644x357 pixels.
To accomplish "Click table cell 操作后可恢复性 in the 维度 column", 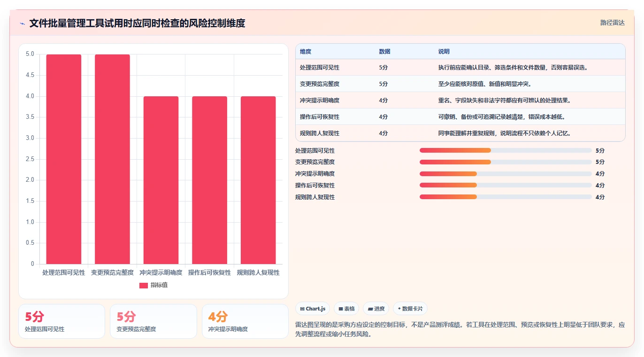I will (320, 117).
